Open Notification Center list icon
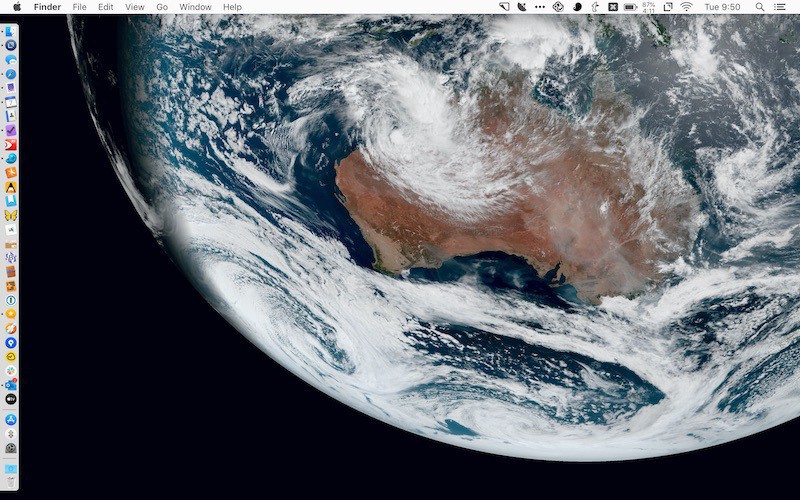Viewport: 800px width, 500px height. pyautogui.click(x=780, y=7)
